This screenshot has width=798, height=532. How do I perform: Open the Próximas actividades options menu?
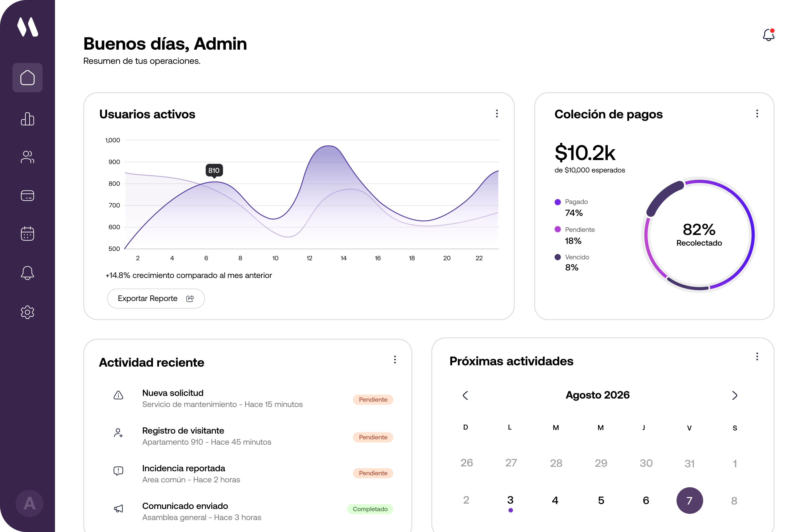tap(757, 357)
